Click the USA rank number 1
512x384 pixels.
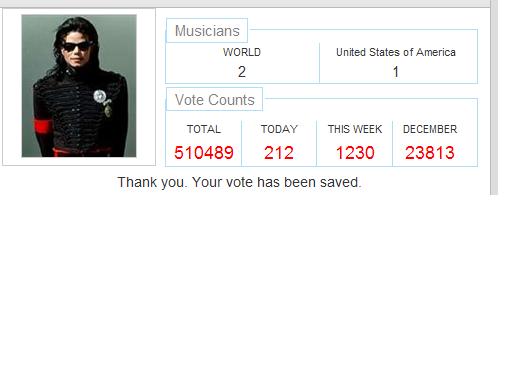[396, 72]
